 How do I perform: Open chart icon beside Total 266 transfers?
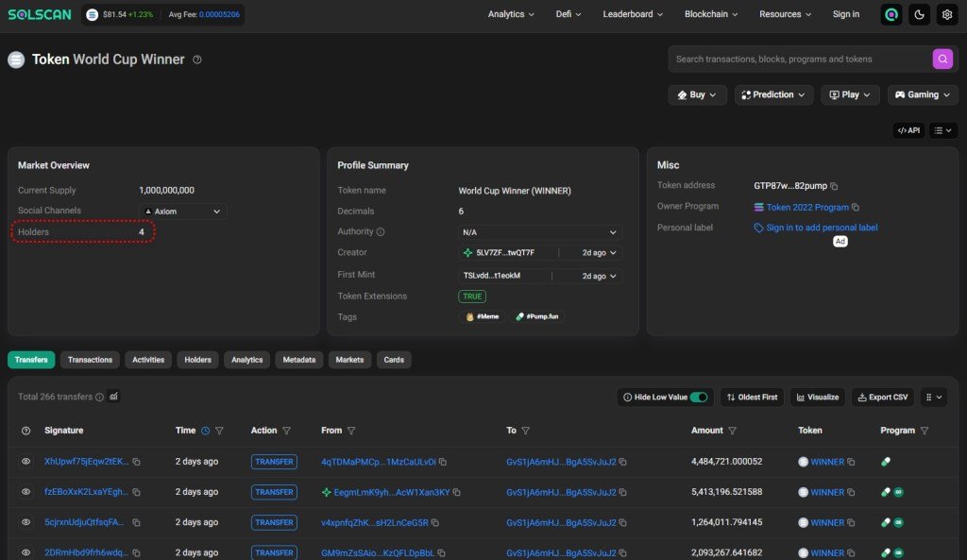pyautogui.click(x=113, y=397)
